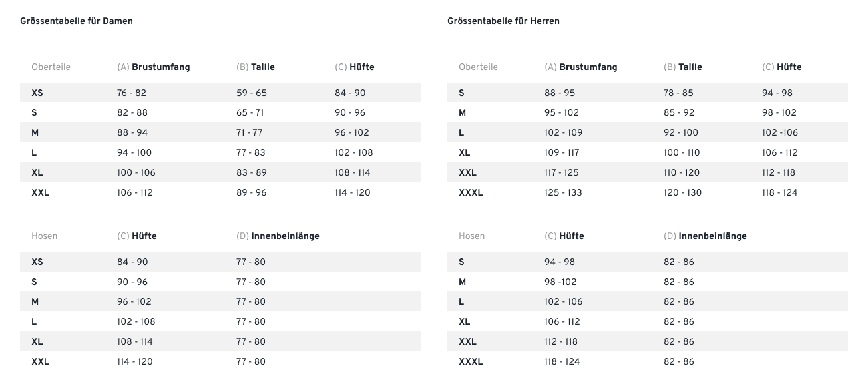Click the XXXL row label in Herren Hosen
Screen dimensions: 868x388
471,362
